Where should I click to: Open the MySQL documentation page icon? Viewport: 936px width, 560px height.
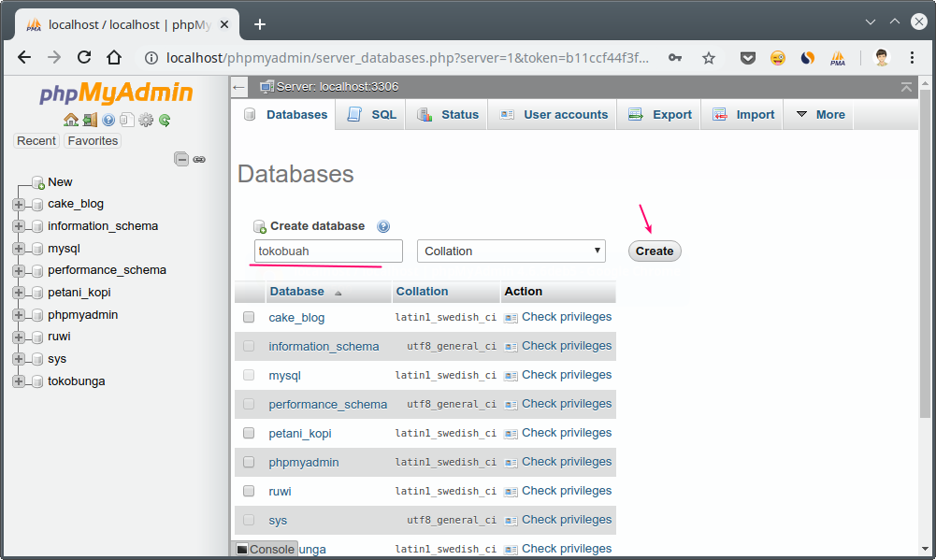(126, 120)
